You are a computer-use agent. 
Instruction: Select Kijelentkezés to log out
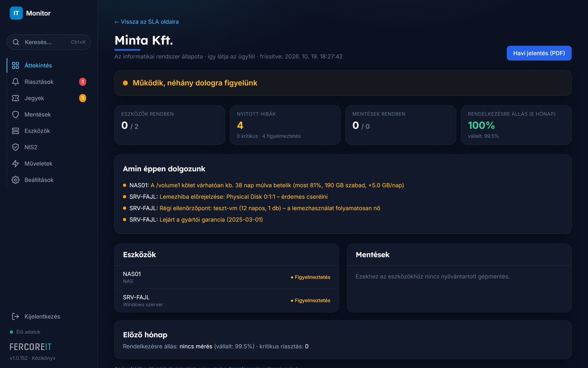click(49, 316)
